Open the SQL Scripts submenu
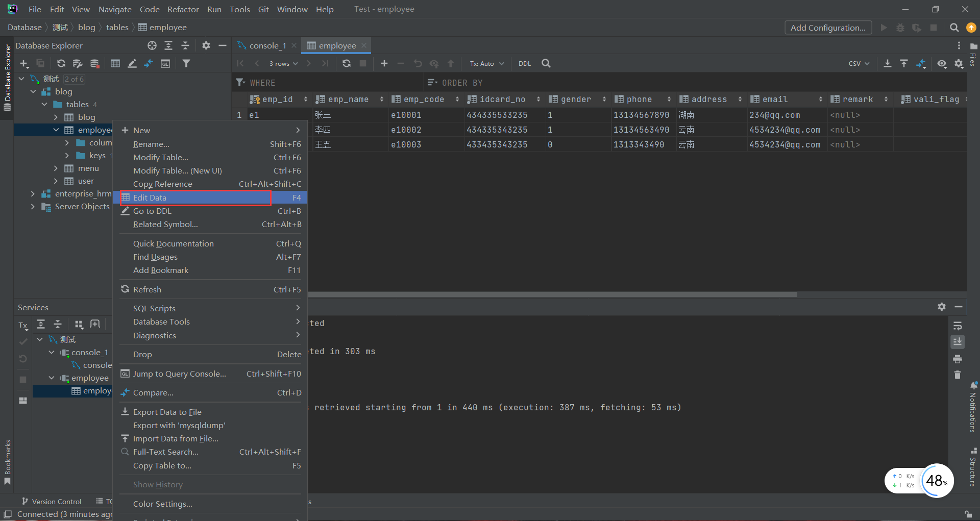 pos(211,308)
